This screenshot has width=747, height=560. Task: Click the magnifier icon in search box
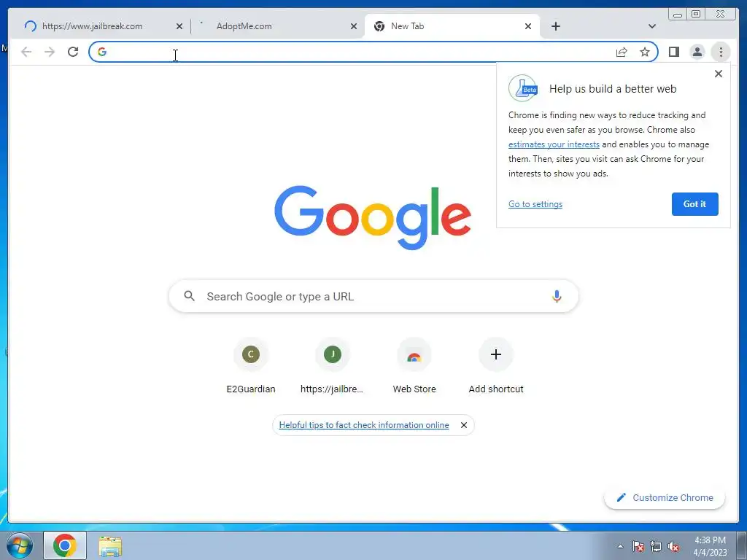point(189,296)
